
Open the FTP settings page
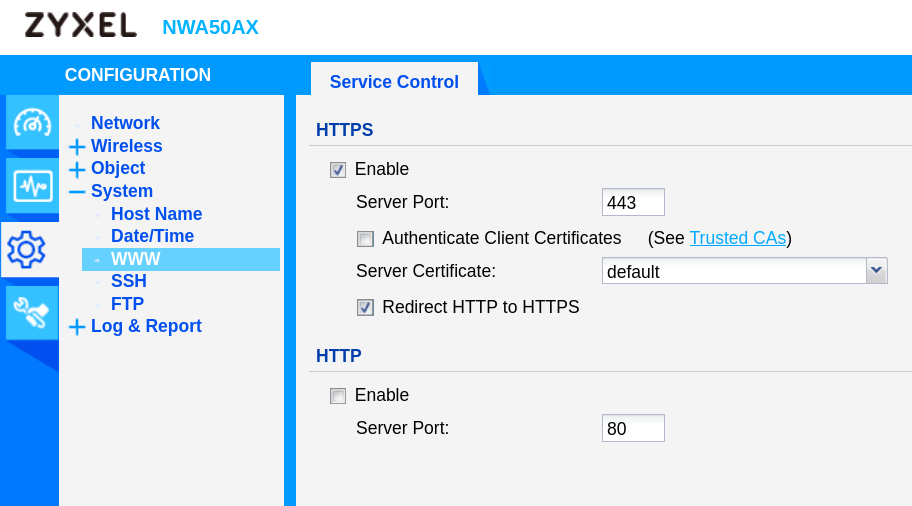[x=127, y=304]
